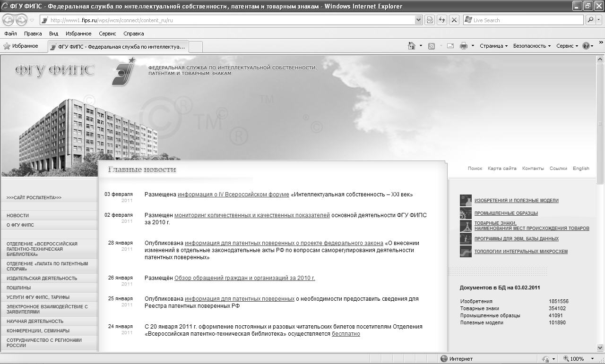605x364 pixels.
Task: Open a new empty tab
Action: [196, 47]
